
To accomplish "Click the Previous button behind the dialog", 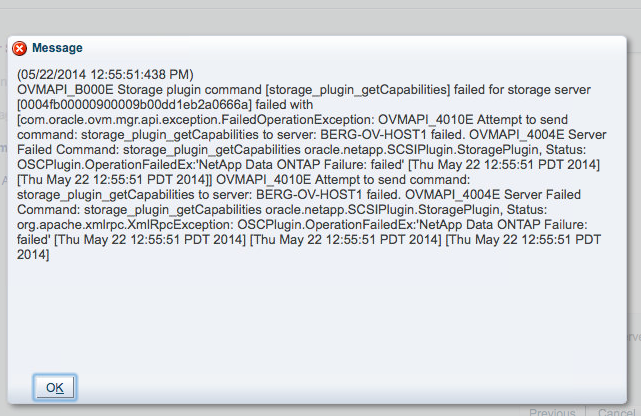I will pyautogui.click(x=551, y=411).
